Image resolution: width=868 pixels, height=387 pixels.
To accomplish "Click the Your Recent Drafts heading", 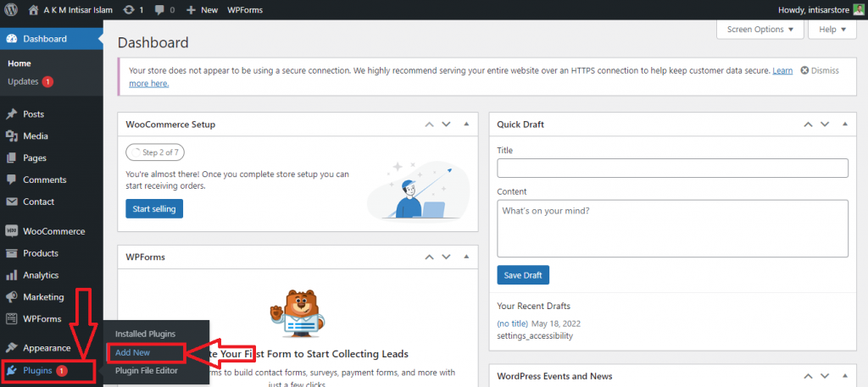I will [534, 306].
